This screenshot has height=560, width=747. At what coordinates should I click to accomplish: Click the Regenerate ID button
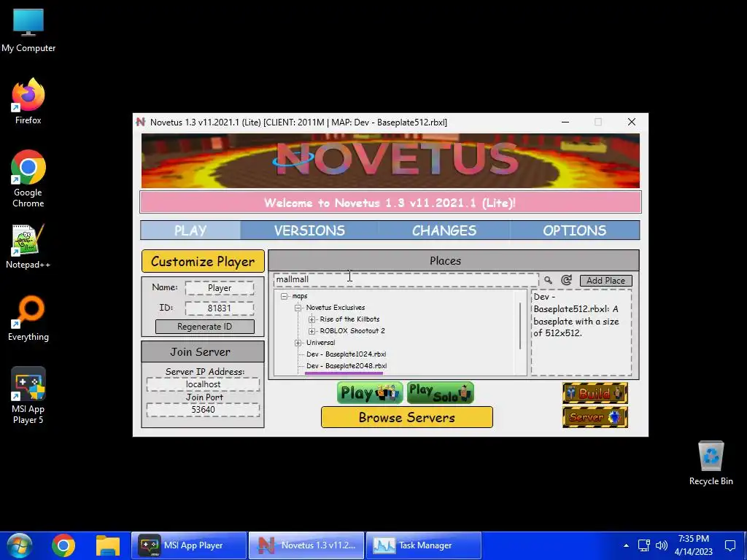[205, 327]
